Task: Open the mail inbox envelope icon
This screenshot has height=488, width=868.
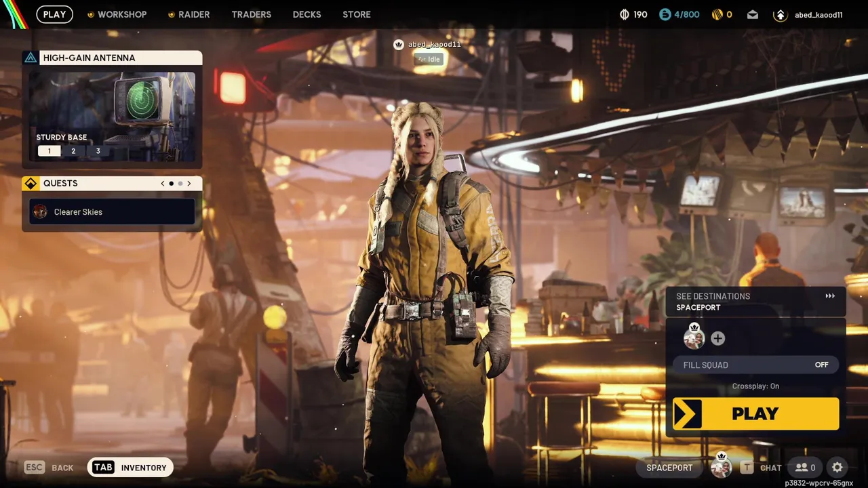Action: (753, 14)
